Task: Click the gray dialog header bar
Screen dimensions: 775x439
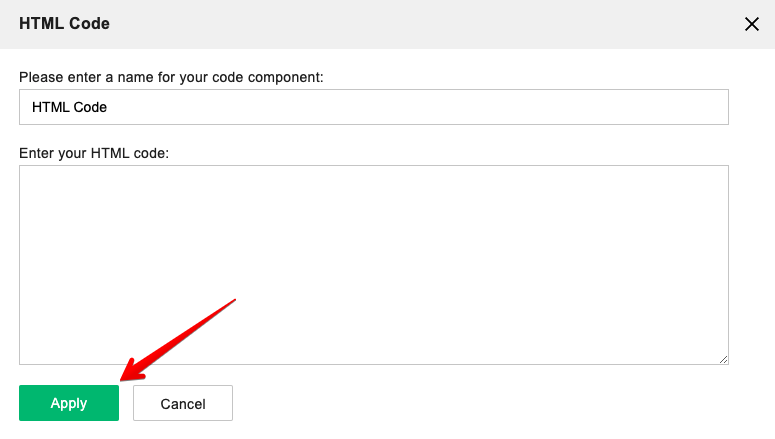Action: pyautogui.click(x=400, y=24)
